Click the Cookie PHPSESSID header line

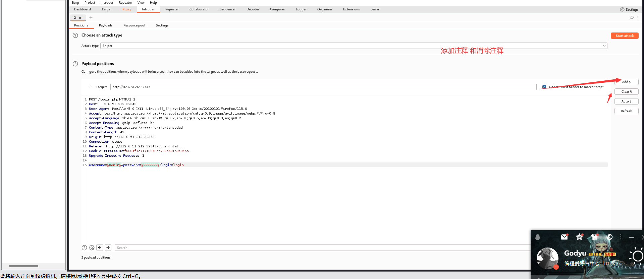click(139, 151)
